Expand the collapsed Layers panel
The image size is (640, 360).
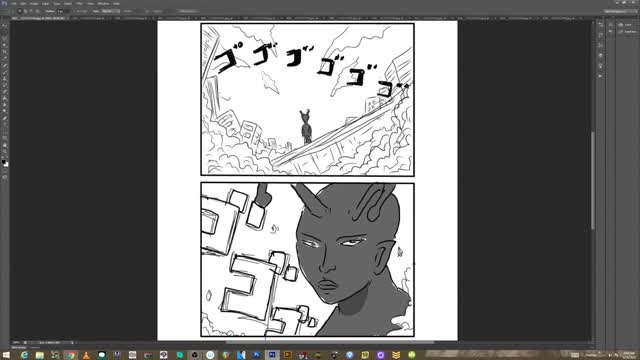click(x=625, y=25)
